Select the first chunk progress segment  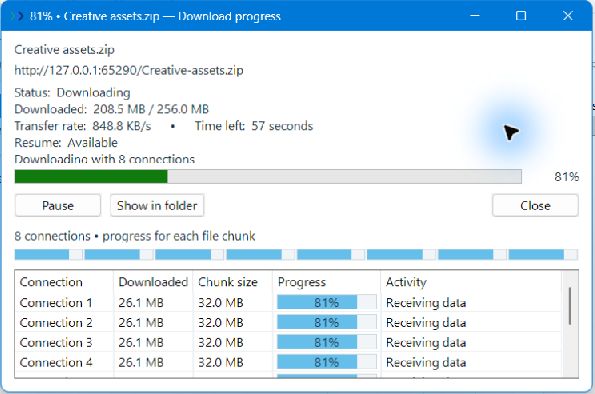point(49,254)
